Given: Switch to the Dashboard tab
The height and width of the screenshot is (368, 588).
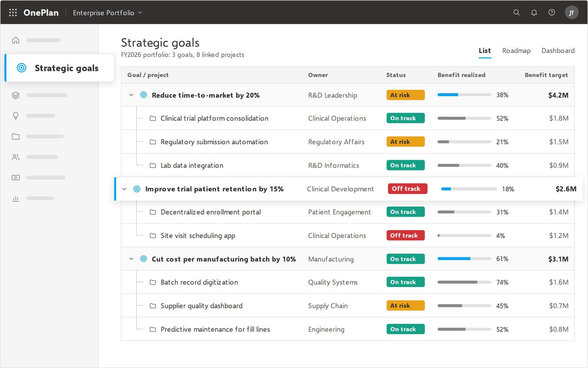Looking at the screenshot, I should click(558, 51).
